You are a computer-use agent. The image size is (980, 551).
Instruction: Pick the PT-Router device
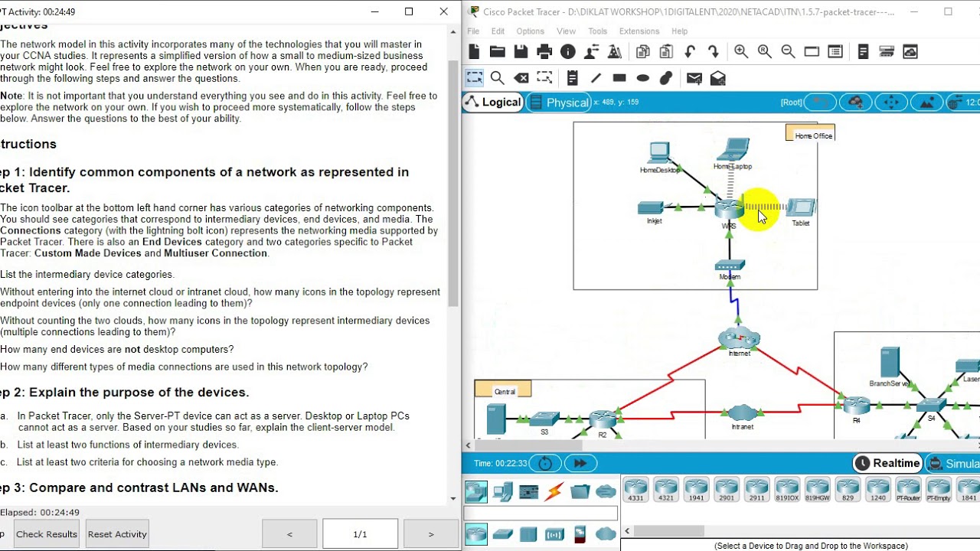[x=908, y=490]
